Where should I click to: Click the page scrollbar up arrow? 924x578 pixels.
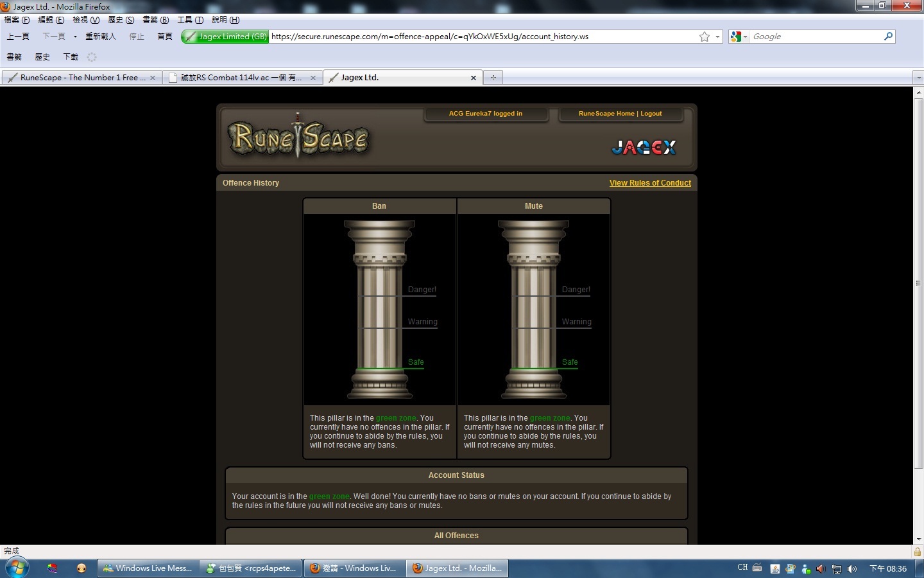(x=918, y=92)
